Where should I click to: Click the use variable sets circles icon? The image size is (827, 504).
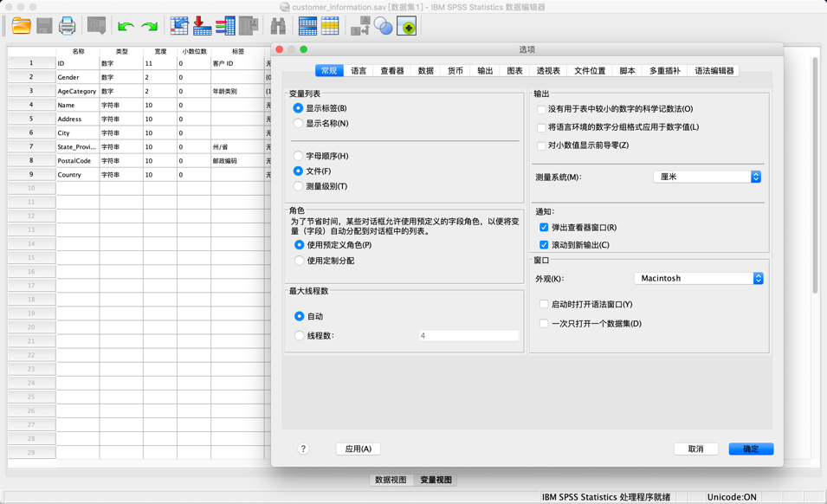coord(384,26)
